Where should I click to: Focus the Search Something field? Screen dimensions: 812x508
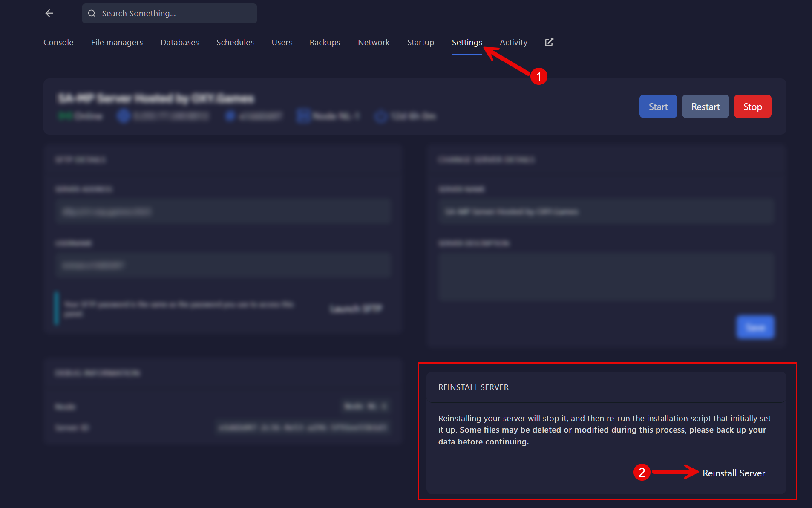click(x=170, y=14)
